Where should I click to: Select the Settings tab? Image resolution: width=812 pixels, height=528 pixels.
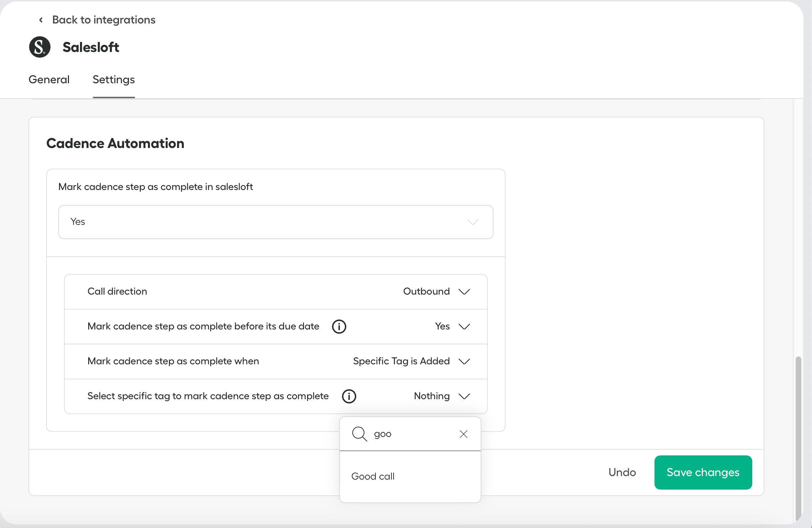coord(113,79)
